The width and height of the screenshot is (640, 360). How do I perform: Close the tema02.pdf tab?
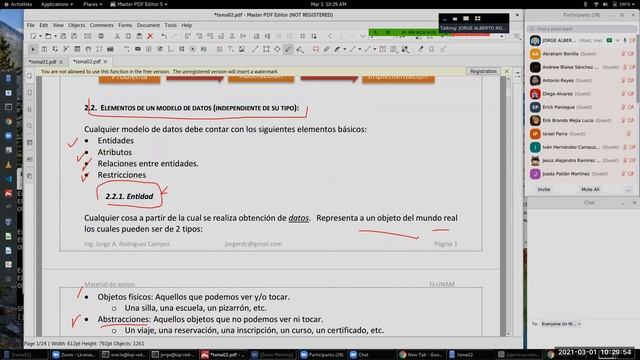tap(105, 62)
